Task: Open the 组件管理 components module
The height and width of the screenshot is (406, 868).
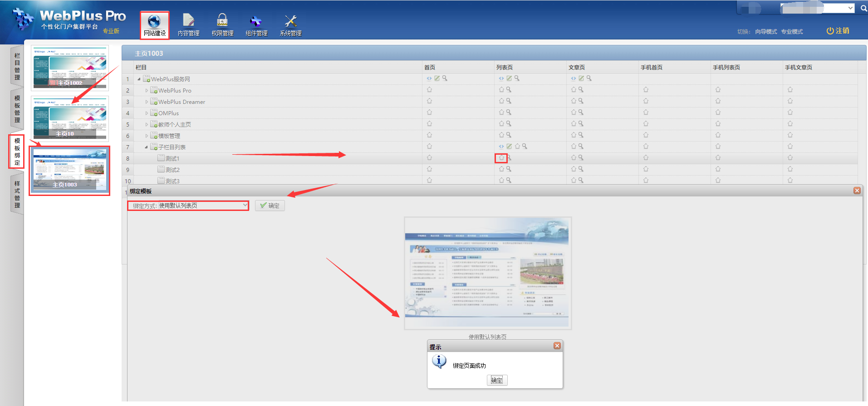Action: [256, 25]
